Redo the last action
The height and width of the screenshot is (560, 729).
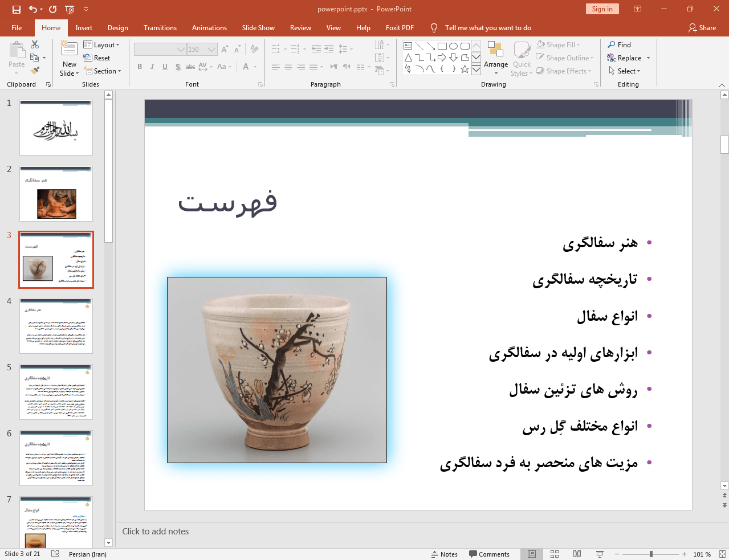[x=52, y=9]
